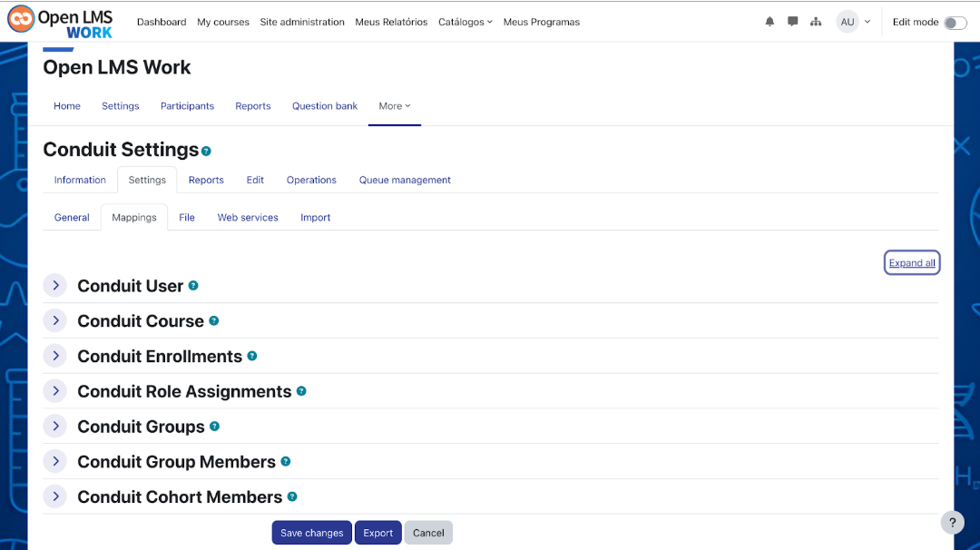Open the messaging chat bubble icon
980x550 pixels.
(792, 22)
